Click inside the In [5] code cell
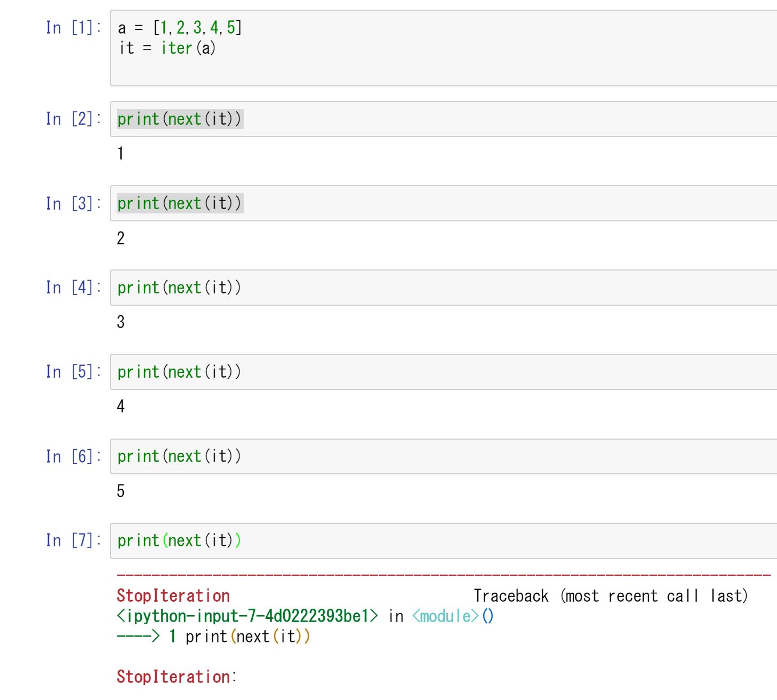777x700 pixels. point(443,372)
